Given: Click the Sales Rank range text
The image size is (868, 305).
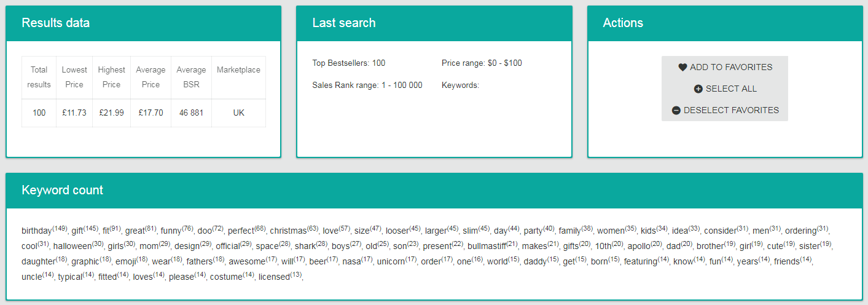Looking at the screenshot, I should point(367,85).
